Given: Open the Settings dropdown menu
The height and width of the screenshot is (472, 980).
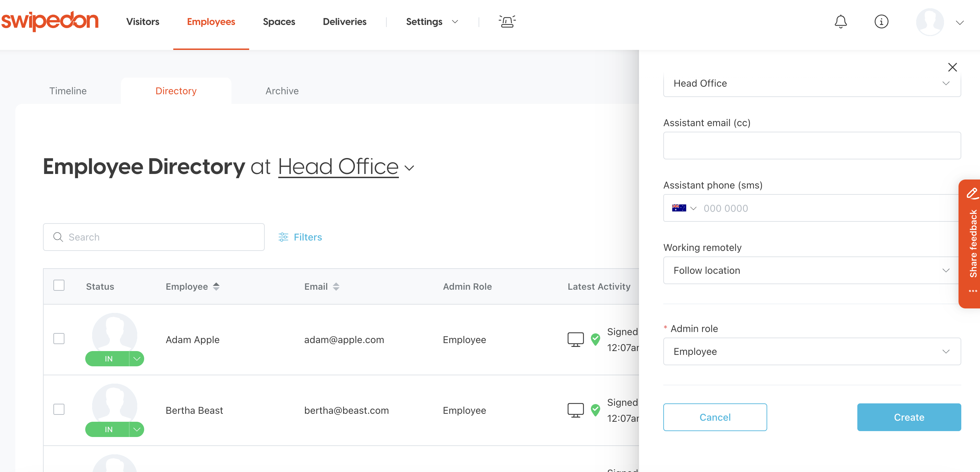Looking at the screenshot, I should [432, 22].
